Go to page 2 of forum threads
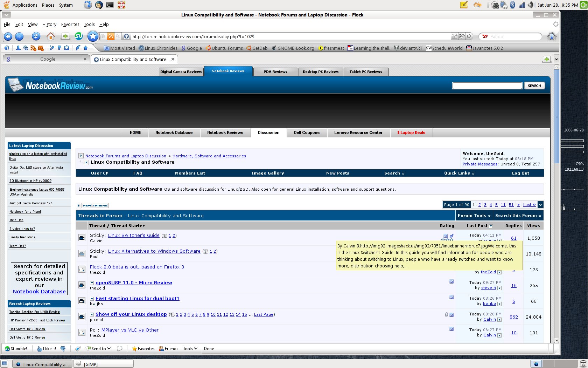This screenshot has width=588, height=368. click(479, 205)
